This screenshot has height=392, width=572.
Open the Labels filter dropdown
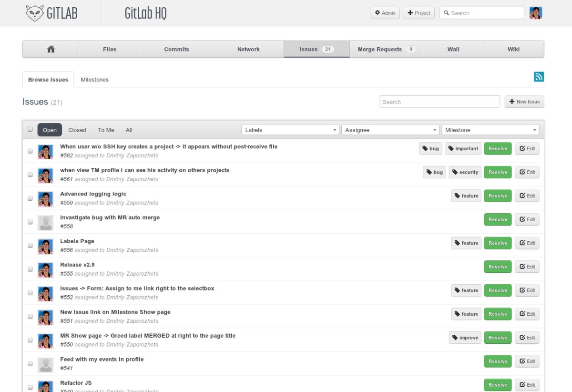pyautogui.click(x=290, y=130)
